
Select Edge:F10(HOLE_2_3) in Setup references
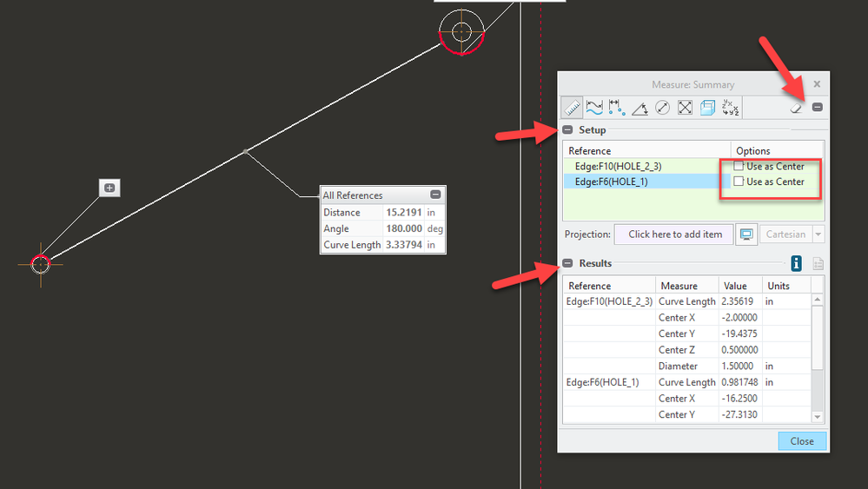tap(618, 166)
